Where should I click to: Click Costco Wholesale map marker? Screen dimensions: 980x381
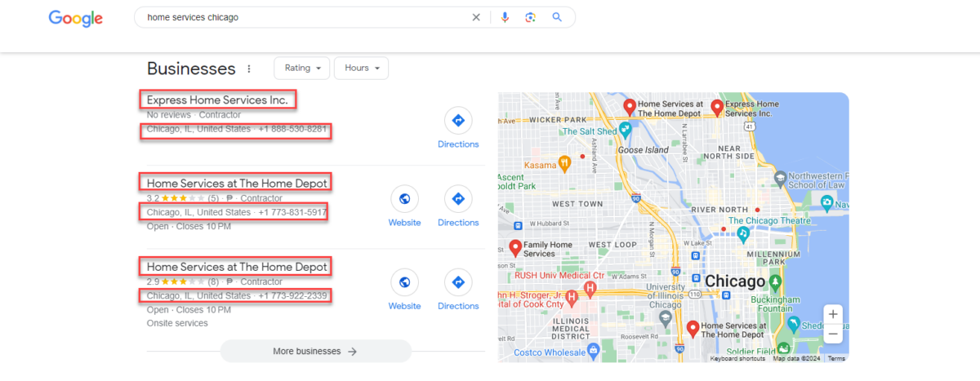594,352
